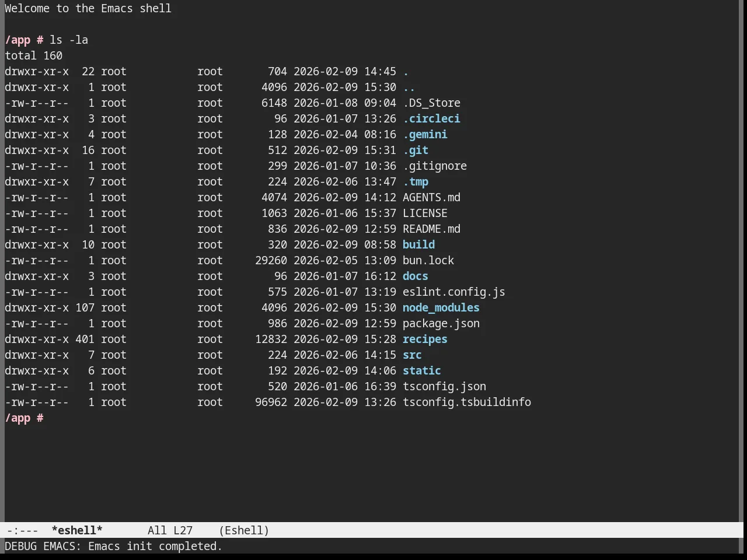Open the build directory entry
This screenshot has width=747, height=560.
click(x=418, y=244)
